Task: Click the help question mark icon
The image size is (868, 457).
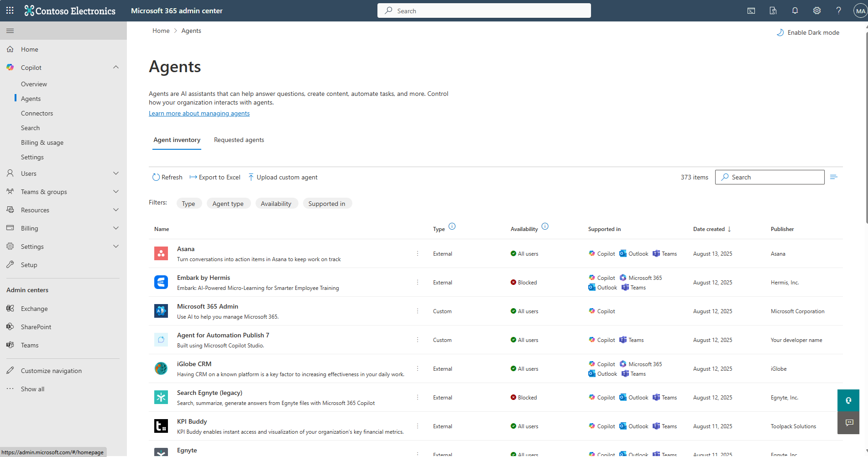Action: pos(838,11)
